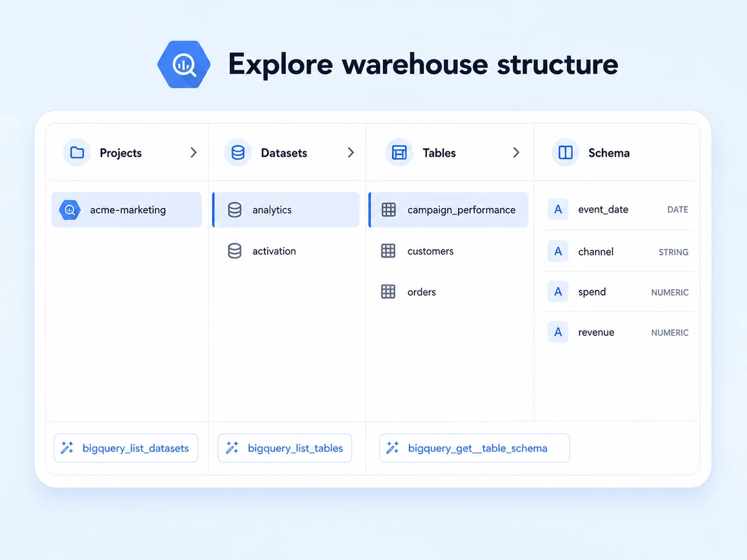The height and width of the screenshot is (560, 747).
Task: Click the Tables grid icon in header
Action: click(x=399, y=152)
